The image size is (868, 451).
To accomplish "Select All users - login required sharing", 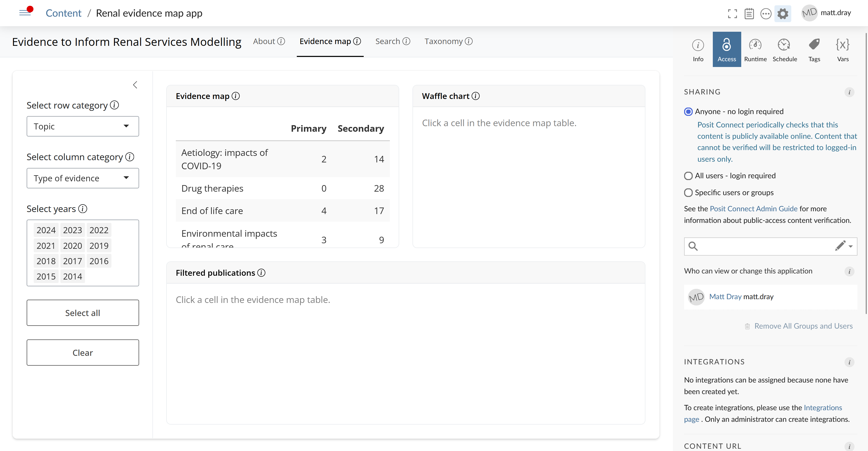I will 688,176.
